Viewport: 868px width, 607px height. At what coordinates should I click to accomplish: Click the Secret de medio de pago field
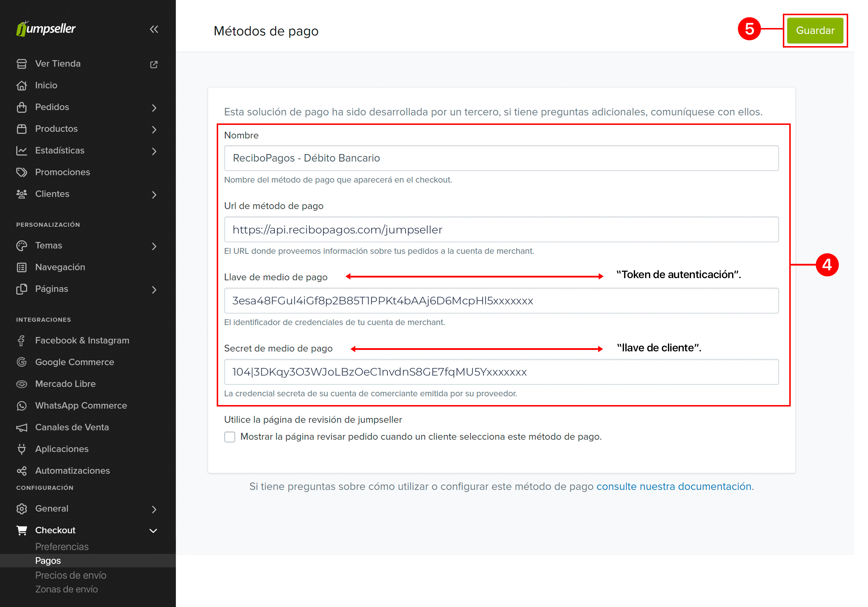coord(501,372)
